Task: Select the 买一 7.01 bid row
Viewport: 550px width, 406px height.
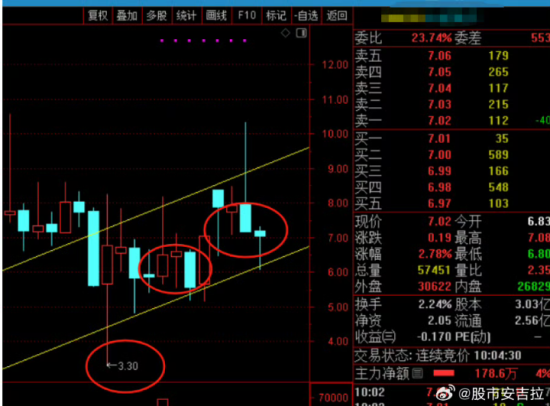Action: (452, 139)
